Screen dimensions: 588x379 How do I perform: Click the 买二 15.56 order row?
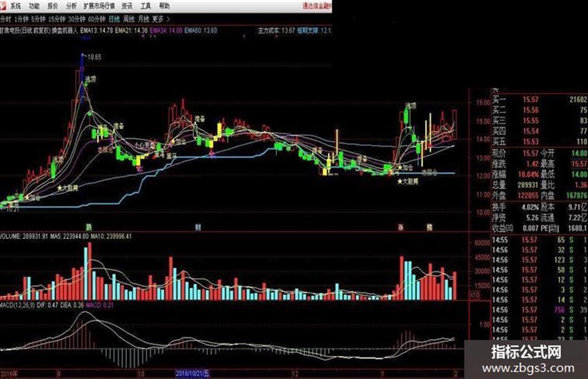point(539,110)
